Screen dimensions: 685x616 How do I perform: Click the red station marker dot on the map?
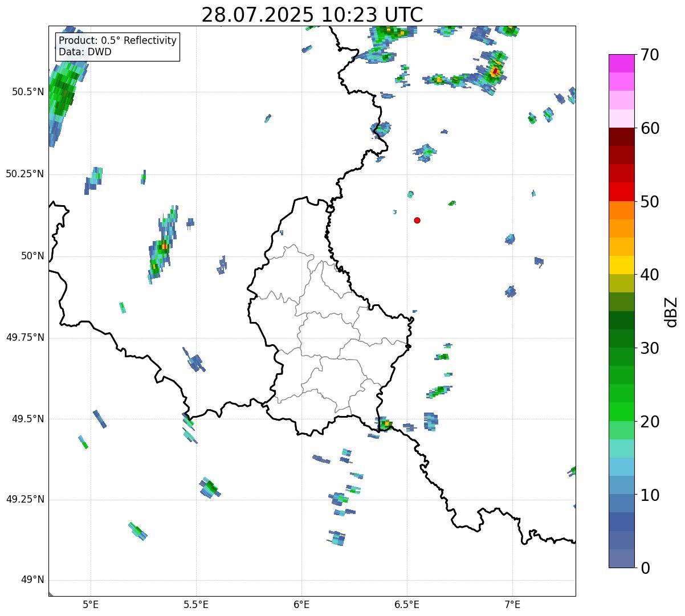(417, 220)
